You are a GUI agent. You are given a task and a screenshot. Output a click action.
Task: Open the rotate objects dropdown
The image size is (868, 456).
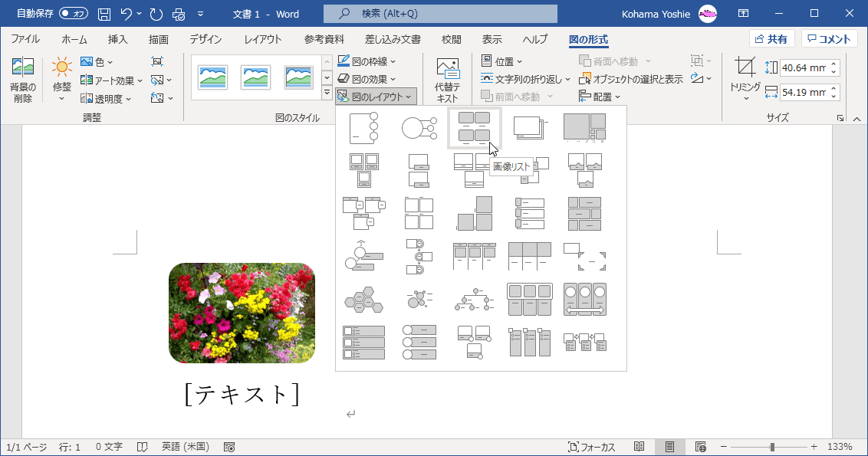click(x=701, y=79)
